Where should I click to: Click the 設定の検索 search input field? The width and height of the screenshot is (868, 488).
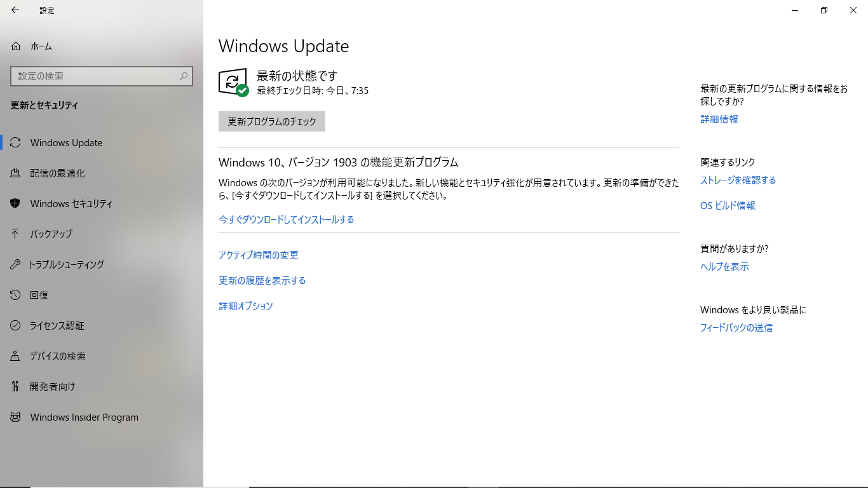(102, 76)
